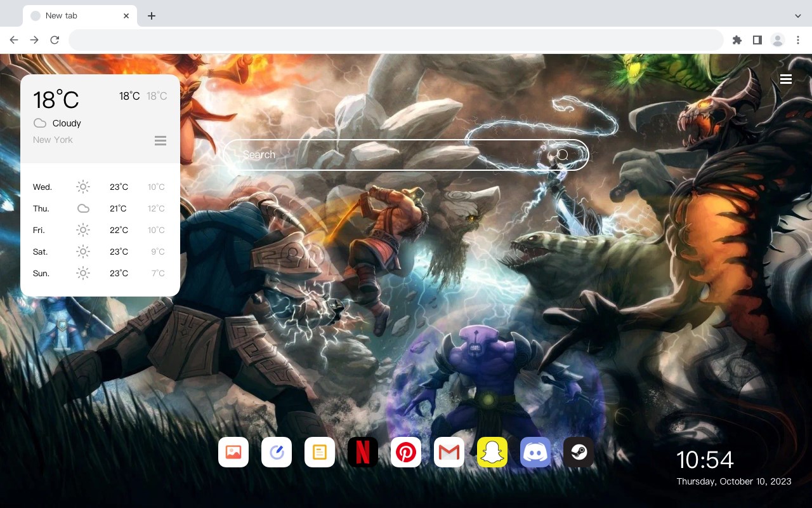The image size is (812, 508).
Task: Select the Wed. forecast row label
Action: [x=43, y=187]
